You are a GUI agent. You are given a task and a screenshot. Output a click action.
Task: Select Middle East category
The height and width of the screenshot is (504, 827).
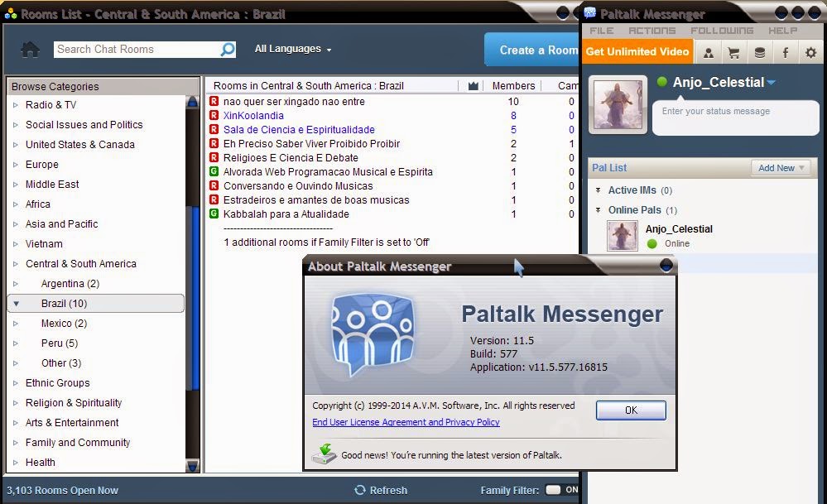[x=52, y=185]
